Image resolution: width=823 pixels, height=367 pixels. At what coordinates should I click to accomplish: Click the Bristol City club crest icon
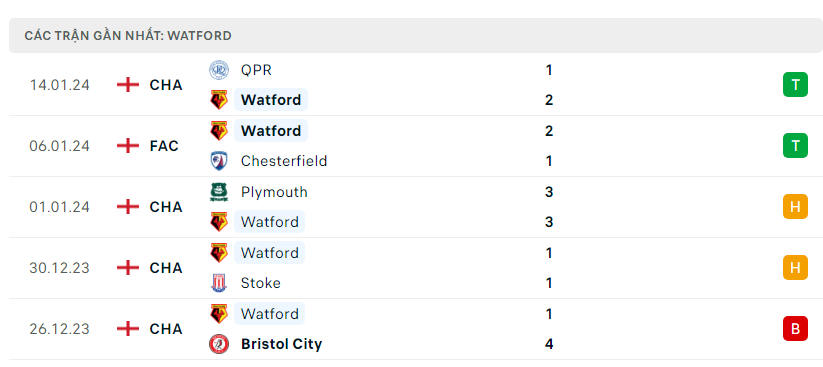tap(218, 344)
